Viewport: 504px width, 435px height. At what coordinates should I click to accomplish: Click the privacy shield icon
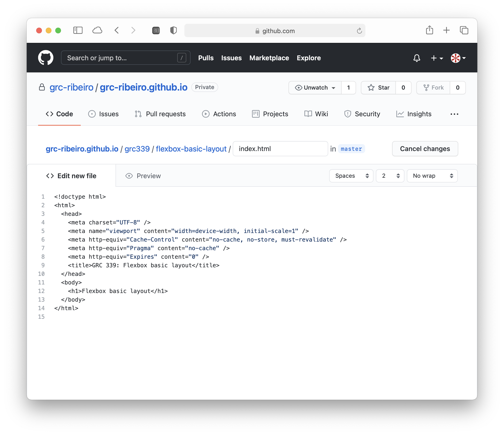[x=173, y=30]
